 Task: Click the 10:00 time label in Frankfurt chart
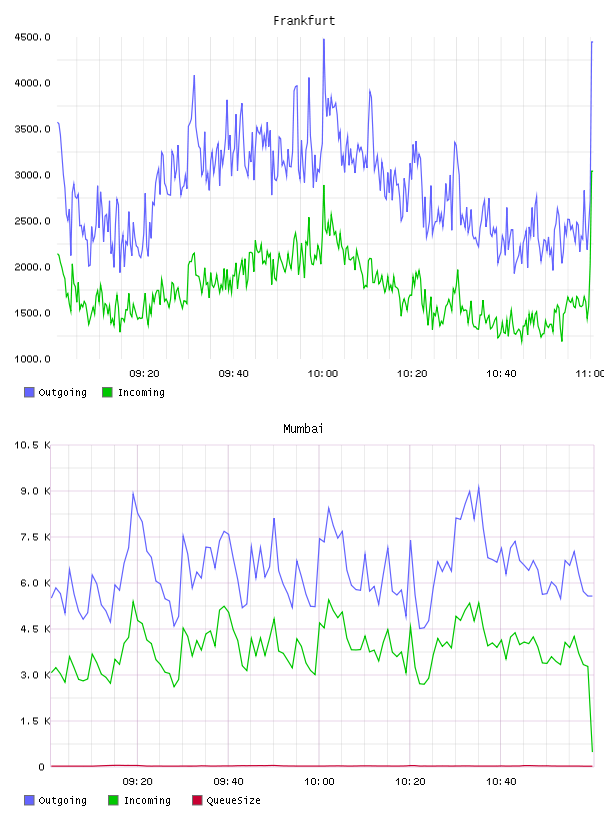pos(323,373)
